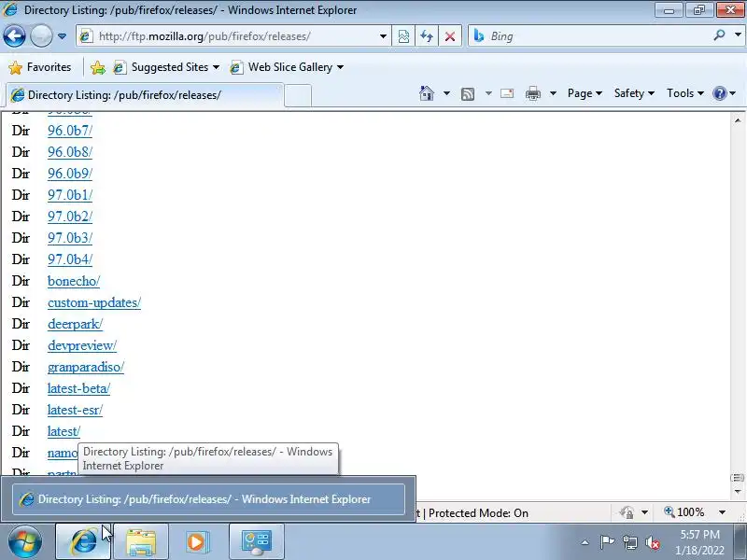Viewport: 747px width, 560px height.
Task: Open Web Slice Gallery dropdown
Action: pos(287,67)
